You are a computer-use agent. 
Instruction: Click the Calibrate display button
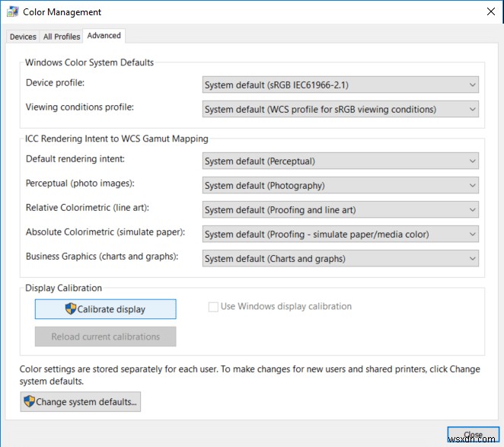click(x=105, y=309)
